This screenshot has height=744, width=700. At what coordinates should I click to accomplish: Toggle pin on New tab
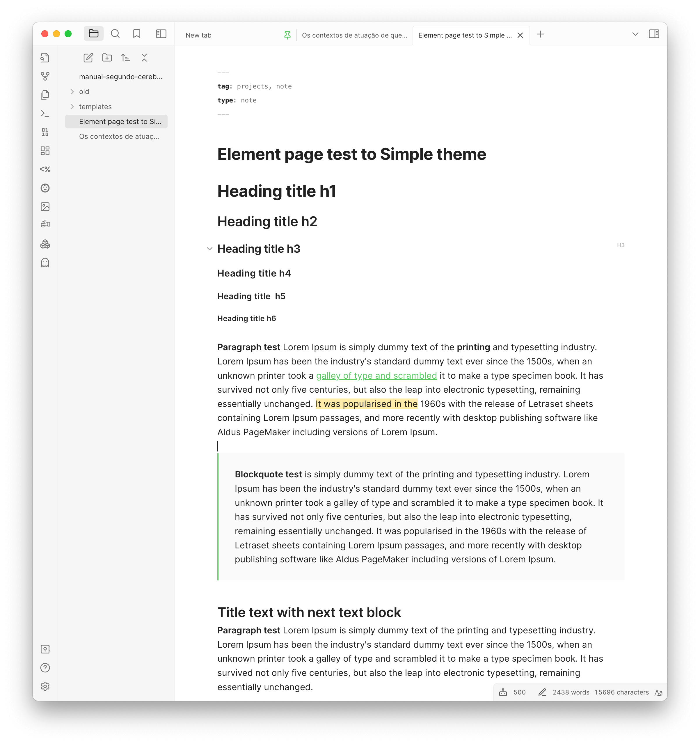click(287, 35)
